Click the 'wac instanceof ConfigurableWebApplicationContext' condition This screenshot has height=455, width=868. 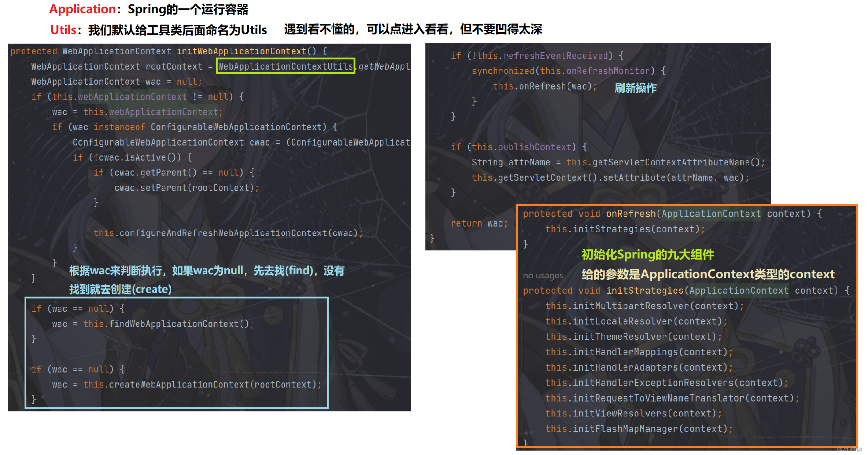199,127
